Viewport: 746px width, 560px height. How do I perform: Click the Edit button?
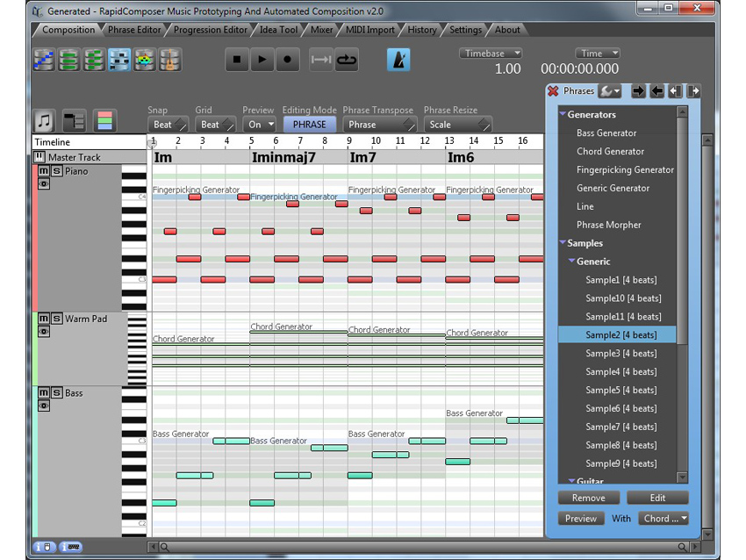point(657,498)
